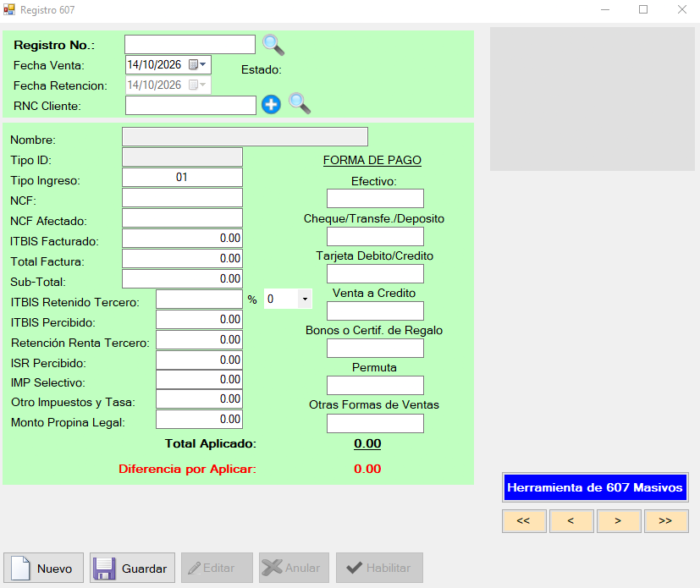700x588 pixels.
Task: Focus the Cheque/Transfe./Deposito field
Action: point(375,236)
